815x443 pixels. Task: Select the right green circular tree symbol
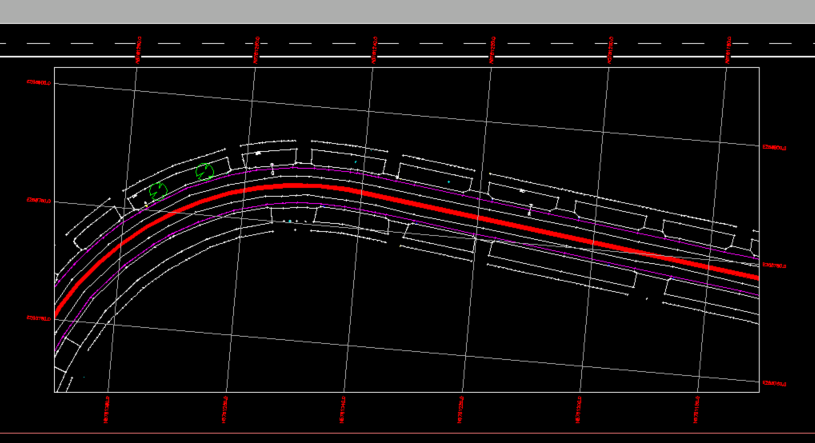[205, 172]
